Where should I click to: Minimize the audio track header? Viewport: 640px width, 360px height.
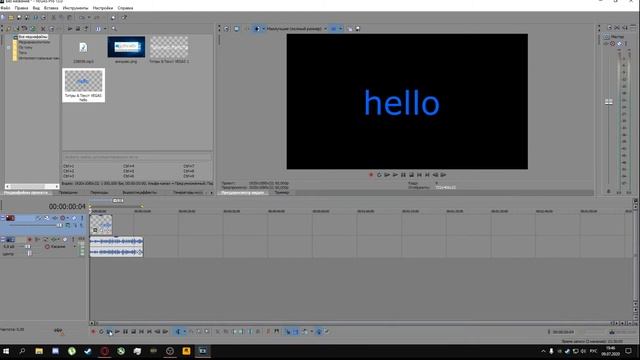(2, 239)
